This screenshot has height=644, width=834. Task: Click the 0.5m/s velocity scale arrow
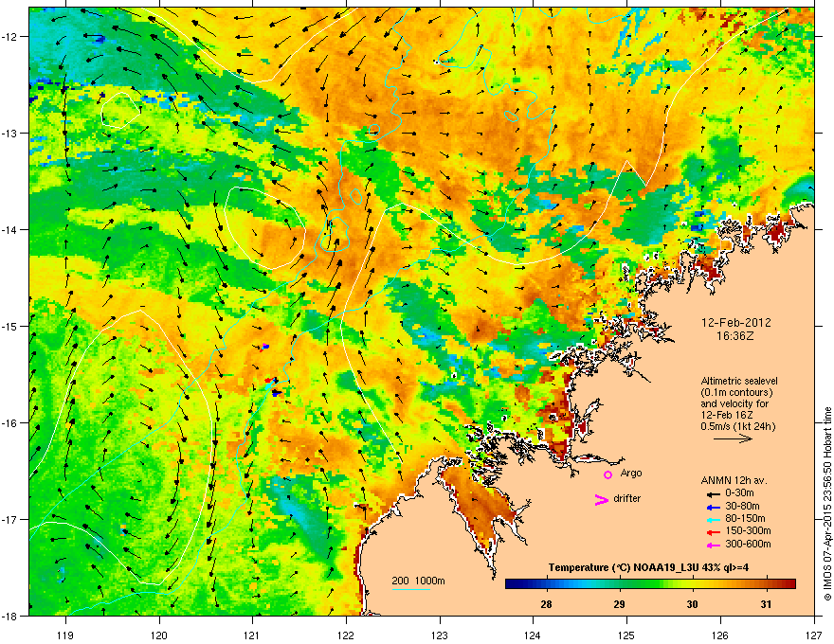[733, 438]
